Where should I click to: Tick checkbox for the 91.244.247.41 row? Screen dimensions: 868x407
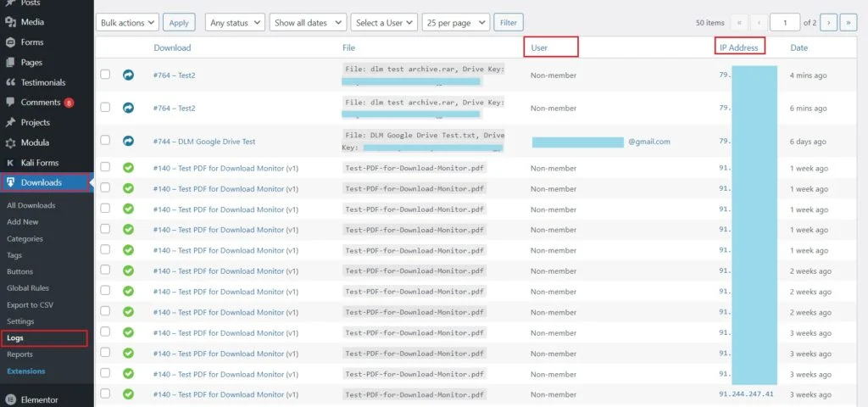pos(105,393)
